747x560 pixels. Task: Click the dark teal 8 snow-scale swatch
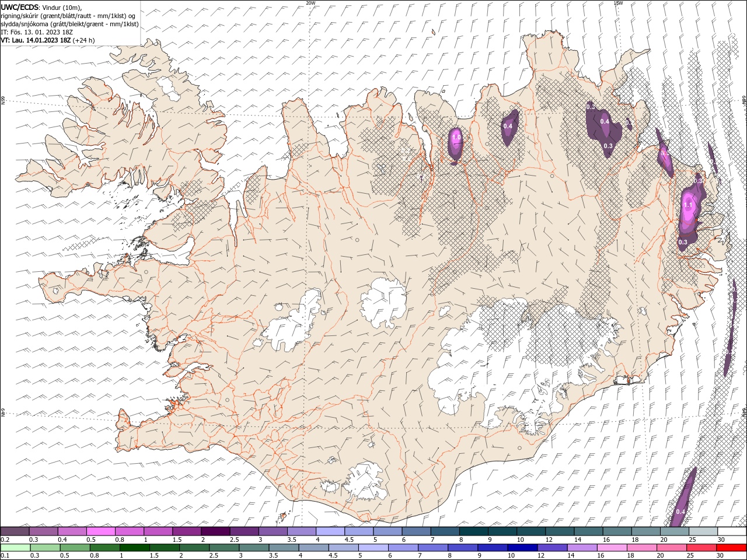pos(474,531)
